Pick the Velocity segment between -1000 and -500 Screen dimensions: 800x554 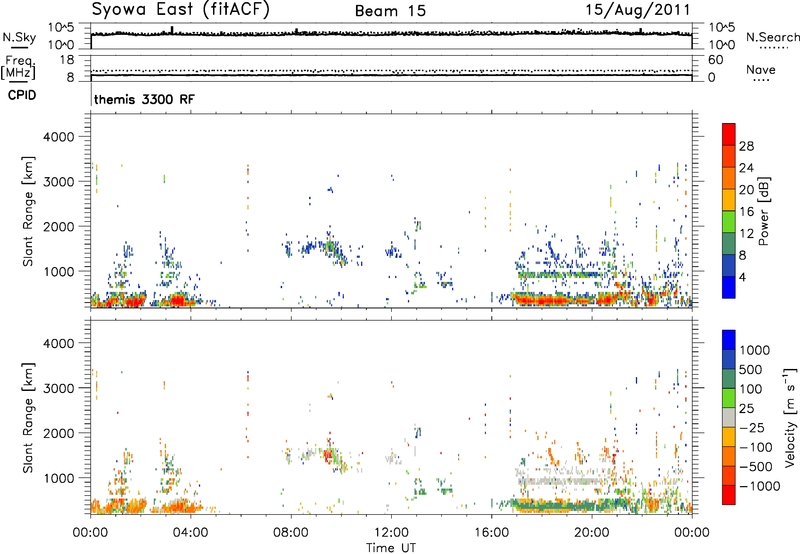pos(729,475)
